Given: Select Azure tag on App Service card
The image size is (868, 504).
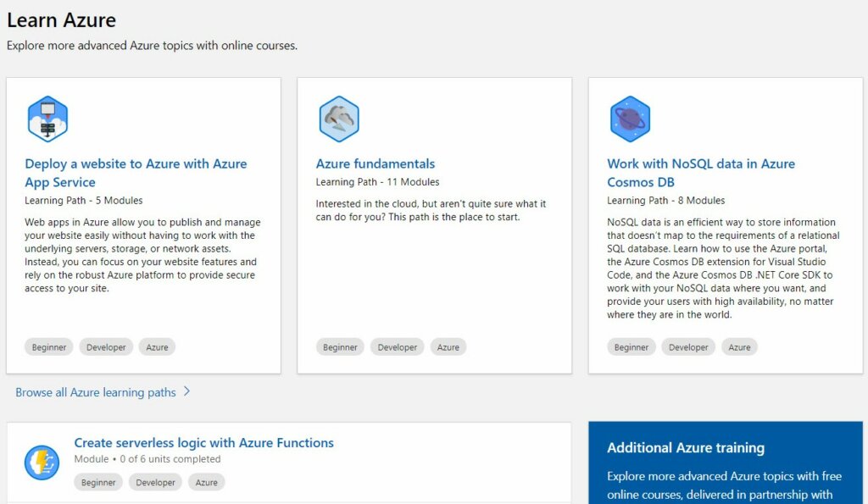Looking at the screenshot, I should click(157, 347).
